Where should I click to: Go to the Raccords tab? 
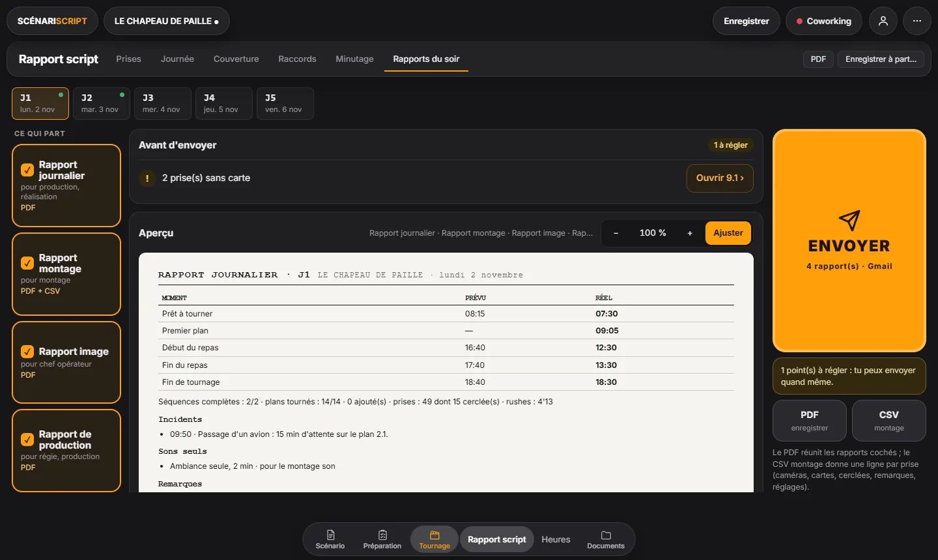point(297,59)
